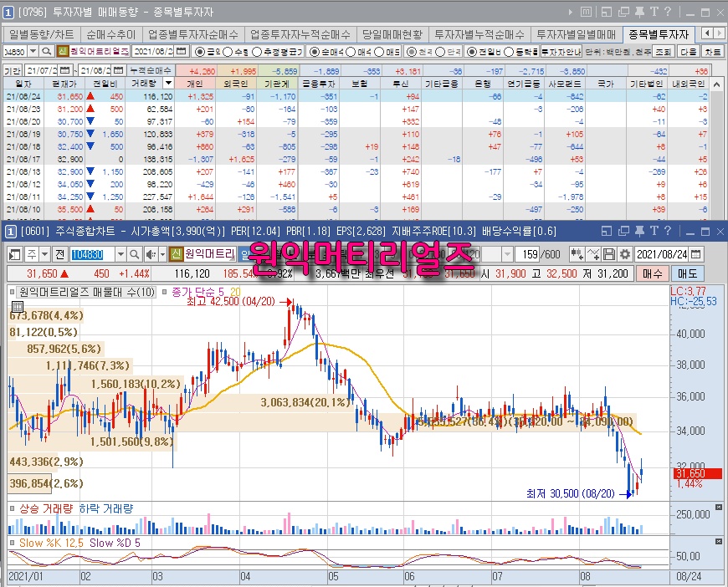
Task: Click the stock search magnifier in the investor window
Action: 46,51
